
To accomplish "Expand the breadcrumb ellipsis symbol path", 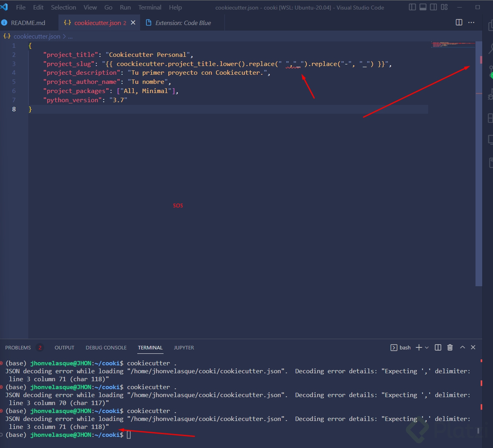I will 70,36.
